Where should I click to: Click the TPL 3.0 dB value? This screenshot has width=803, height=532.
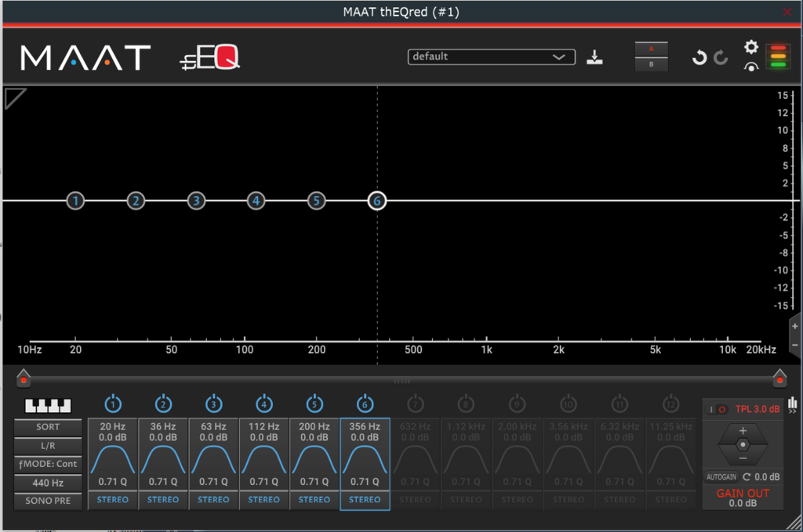click(x=758, y=409)
